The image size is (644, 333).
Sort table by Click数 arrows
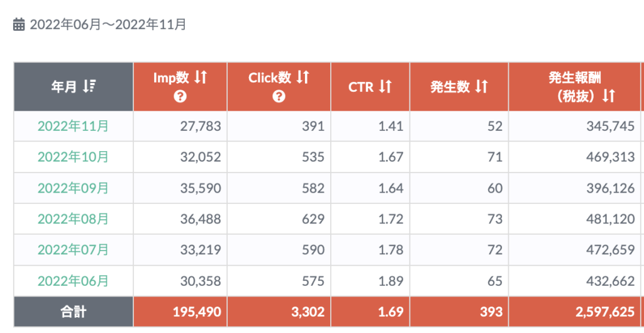point(303,77)
